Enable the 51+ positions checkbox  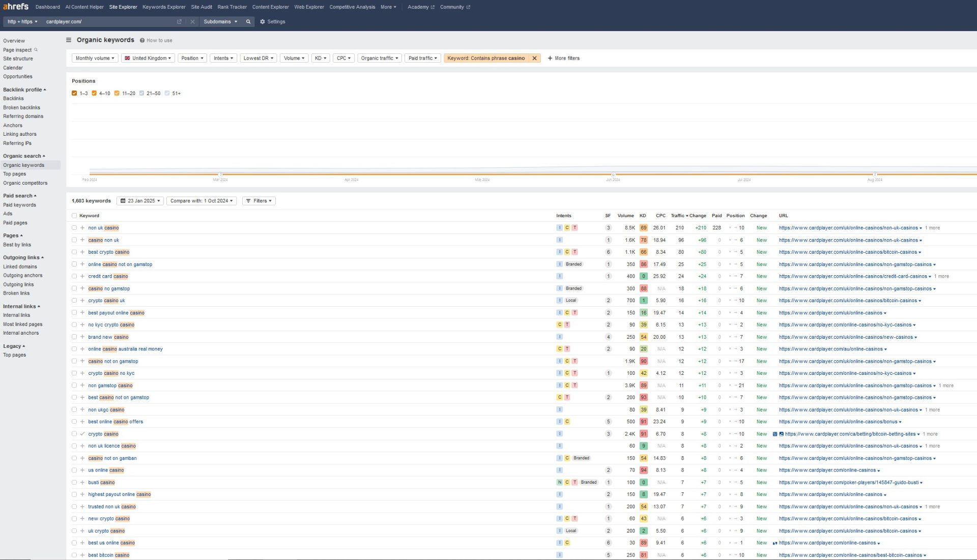(167, 93)
